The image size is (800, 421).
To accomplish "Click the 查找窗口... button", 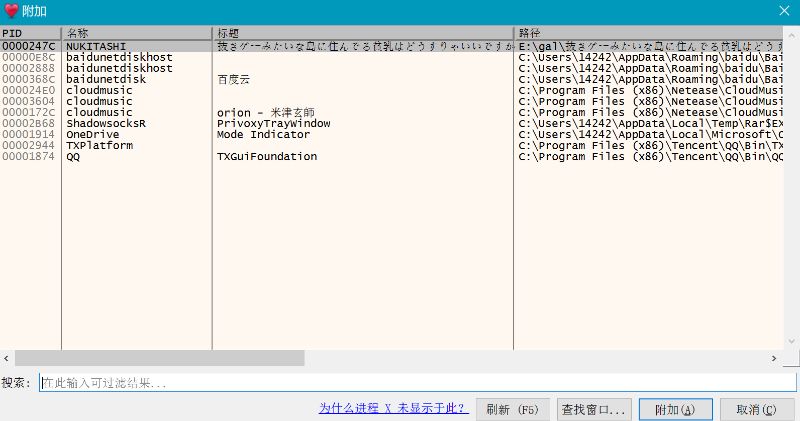I will point(594,410).
